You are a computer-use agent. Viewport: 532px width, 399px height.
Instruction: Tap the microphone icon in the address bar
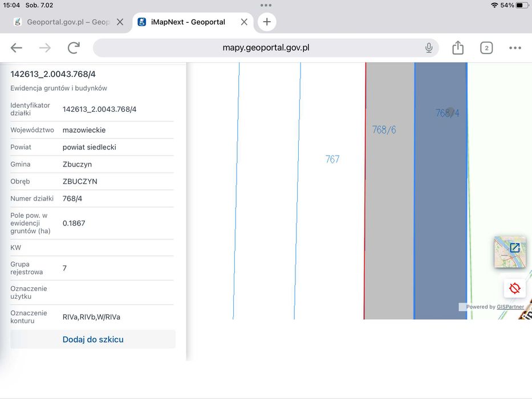429,48
